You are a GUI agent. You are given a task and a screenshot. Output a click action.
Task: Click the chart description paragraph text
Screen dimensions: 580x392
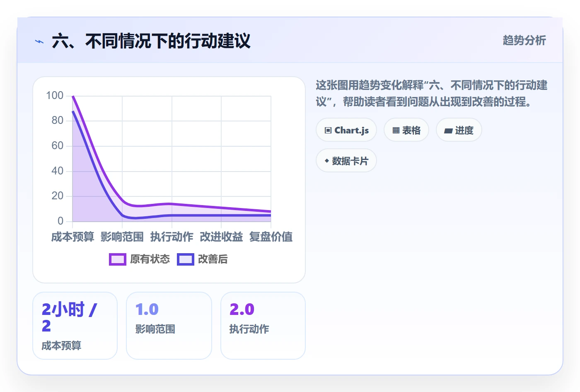(x=432, y=94)
